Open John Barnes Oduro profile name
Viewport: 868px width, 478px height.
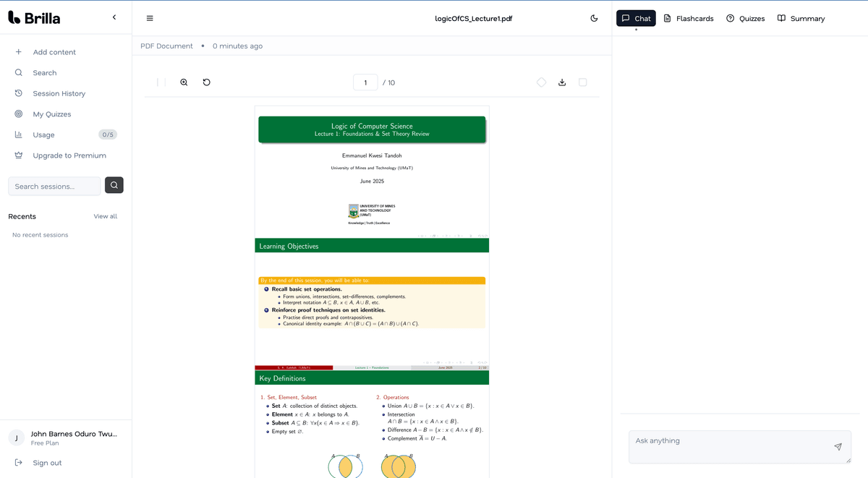pyautogui.click(x=74, y=434)
